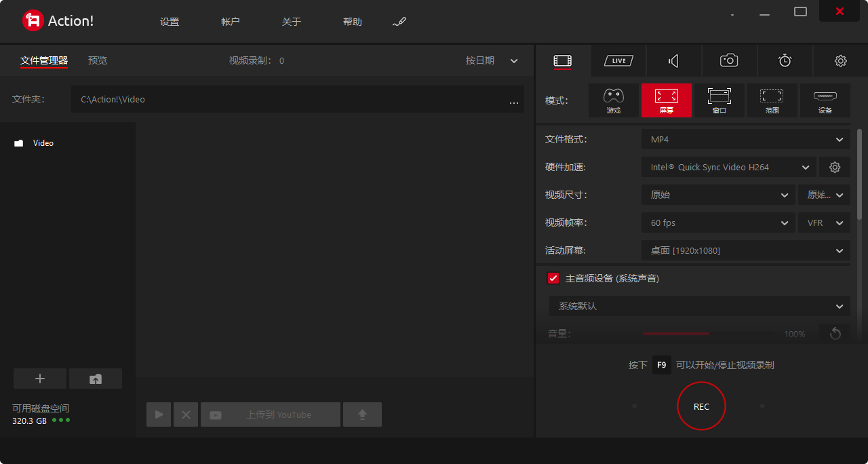This screenshot has height=464, width=868.
Task: Switch to the 预览 tab
Action: pyautogui.click(x=97, y=60)
